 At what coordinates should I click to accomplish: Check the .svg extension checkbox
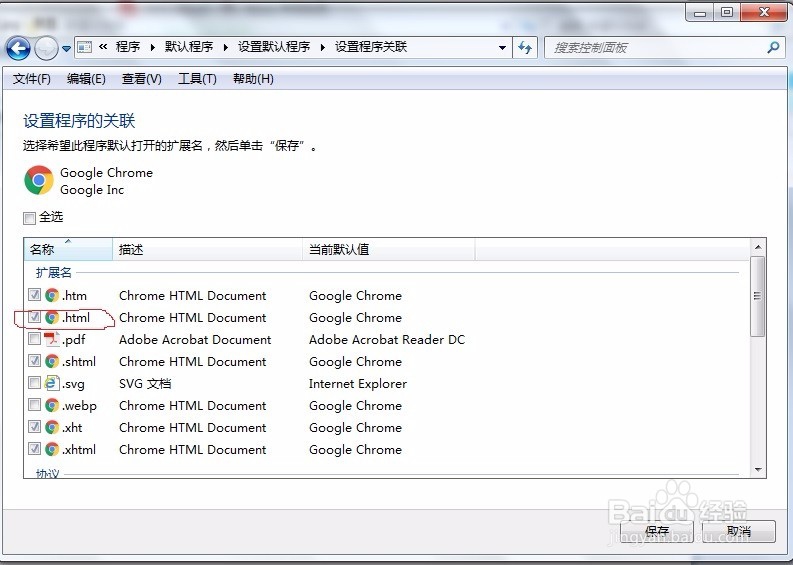click(x=34, y=382)
